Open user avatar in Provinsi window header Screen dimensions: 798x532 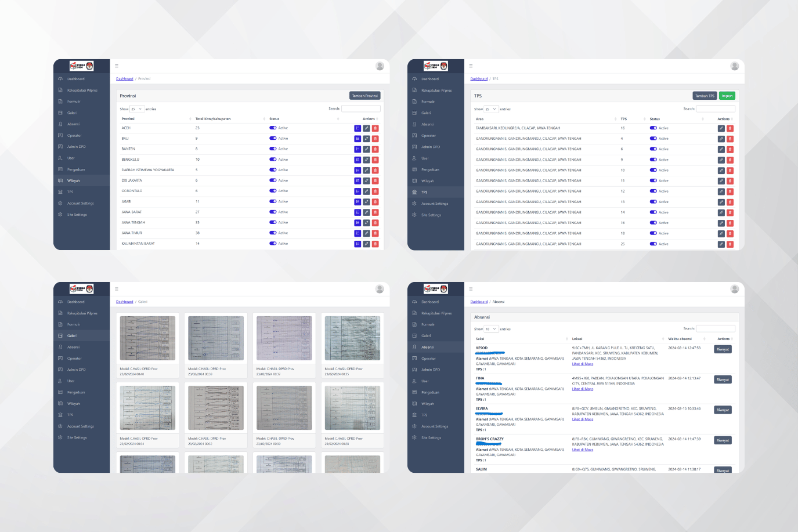[380, 66]
